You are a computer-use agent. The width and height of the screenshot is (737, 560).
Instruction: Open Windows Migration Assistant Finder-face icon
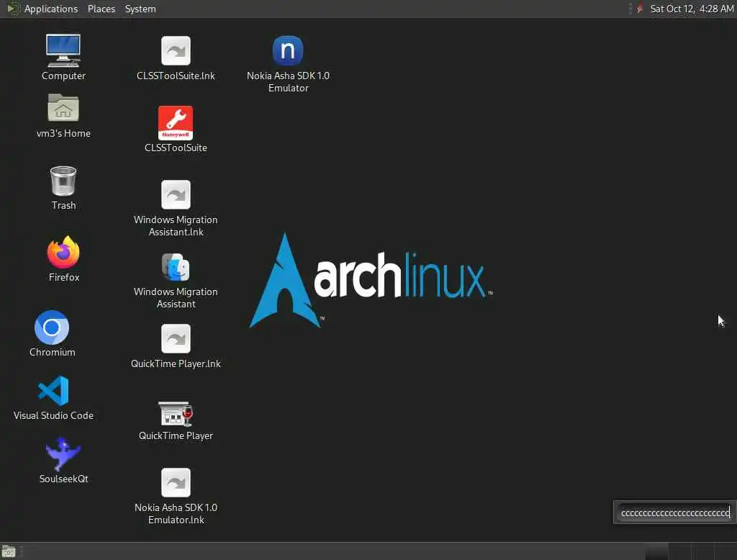click(176, 266)
